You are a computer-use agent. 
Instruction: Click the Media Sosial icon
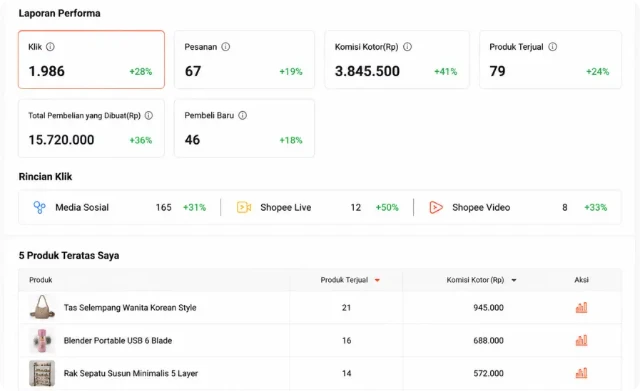39,207
